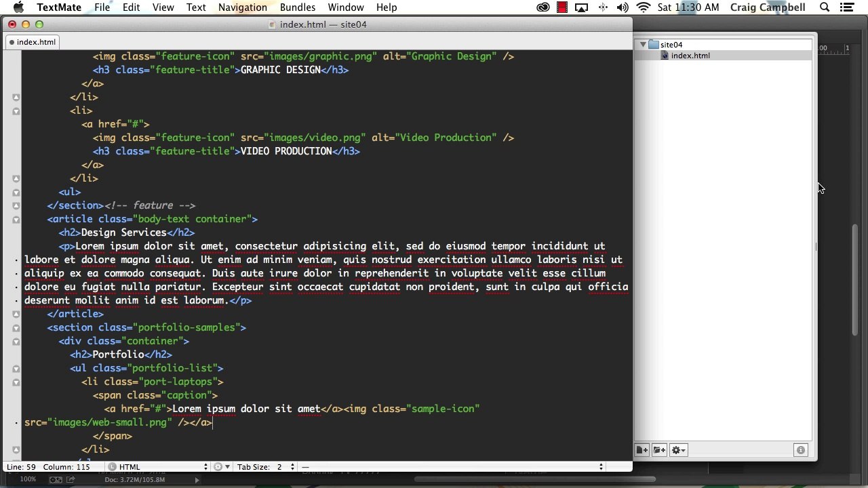Screen dimensions: 868x488
Task: Open the symbol list popup in status bar
Action: pyautogui.click(x=452, y=467)
